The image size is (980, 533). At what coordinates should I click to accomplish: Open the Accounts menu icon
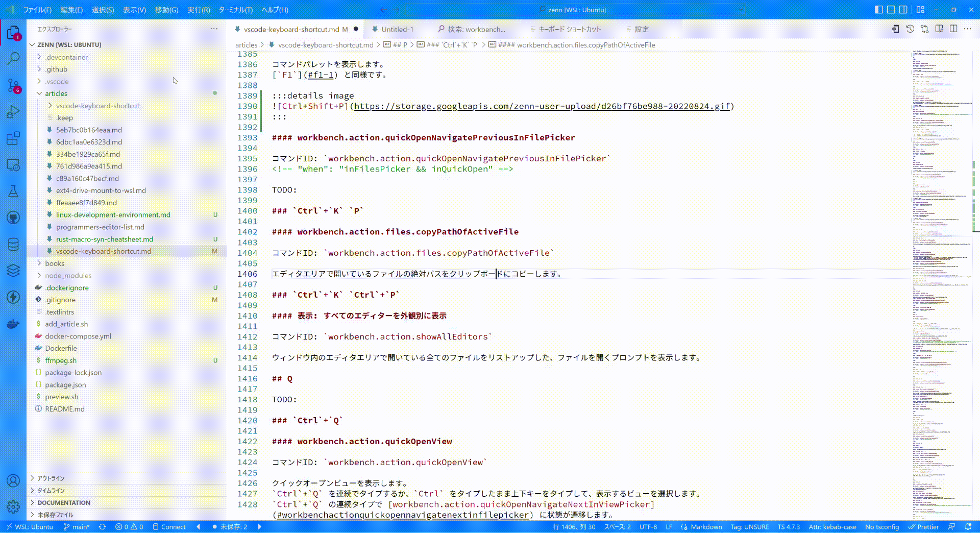pyautogui.click(x=13, y=480)
